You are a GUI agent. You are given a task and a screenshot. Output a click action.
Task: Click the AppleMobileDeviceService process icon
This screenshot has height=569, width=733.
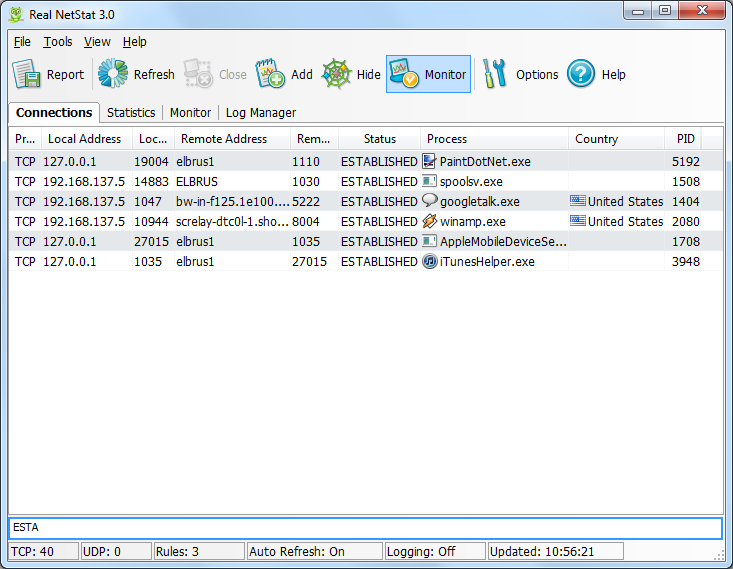pyautogui.click(x=429, y=241)
